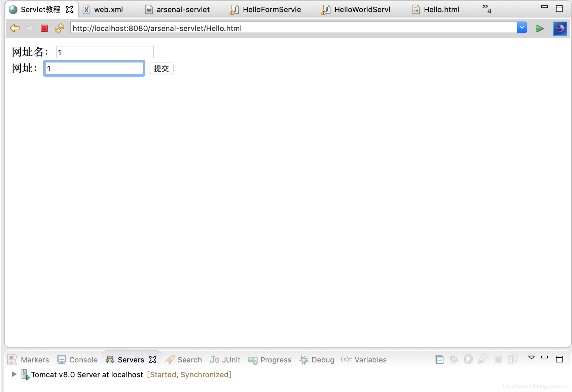Click the browser back arrow icon
Screen dimensions: 572x392
pyautogui.click(x=15, y=28)
